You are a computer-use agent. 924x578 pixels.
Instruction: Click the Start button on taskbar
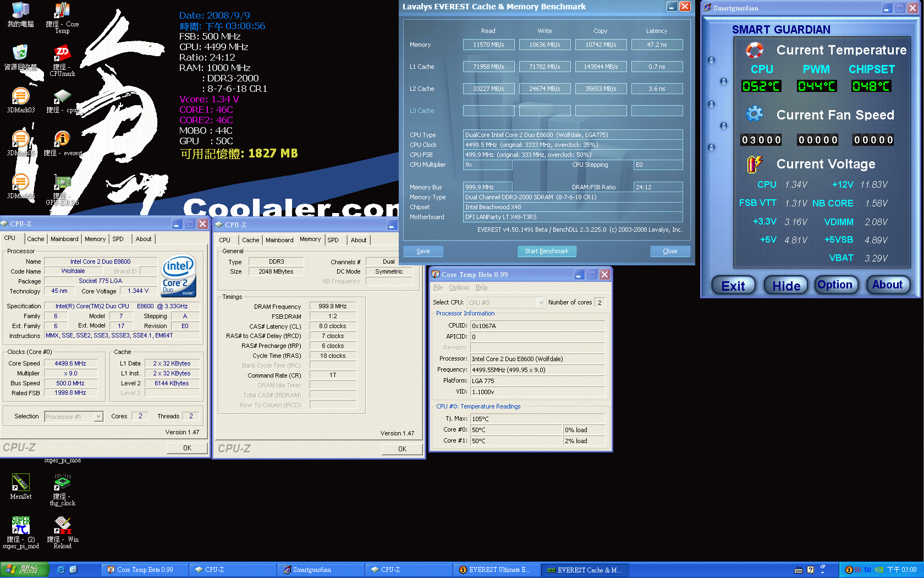[x=24, y=570]
